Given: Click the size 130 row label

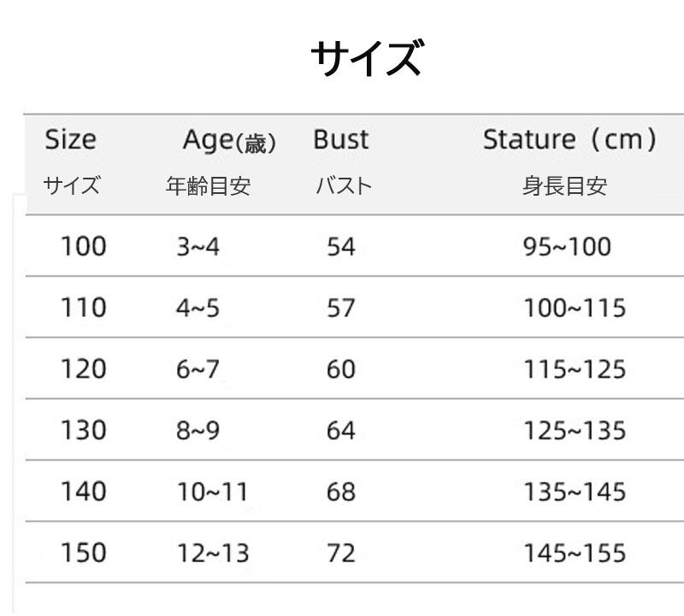Looking at the screenshot, I should pyautogui.click(x=83, y=431).
